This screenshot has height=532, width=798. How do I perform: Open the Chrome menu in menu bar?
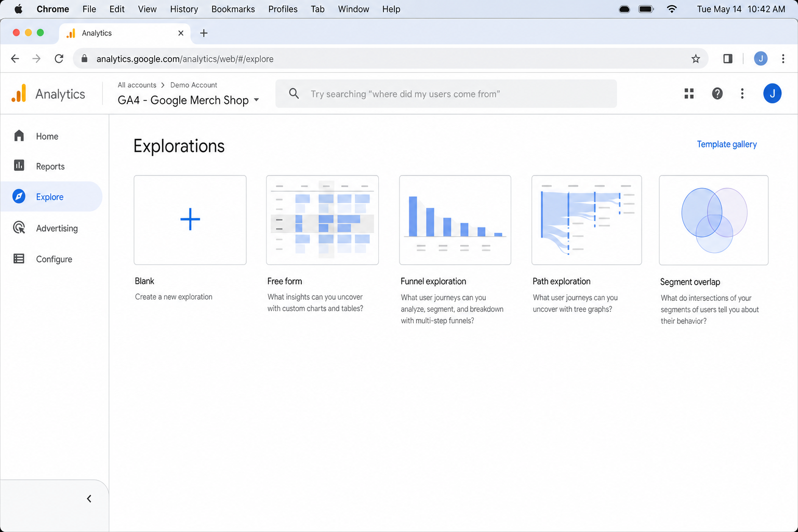(x=52, y=9)
